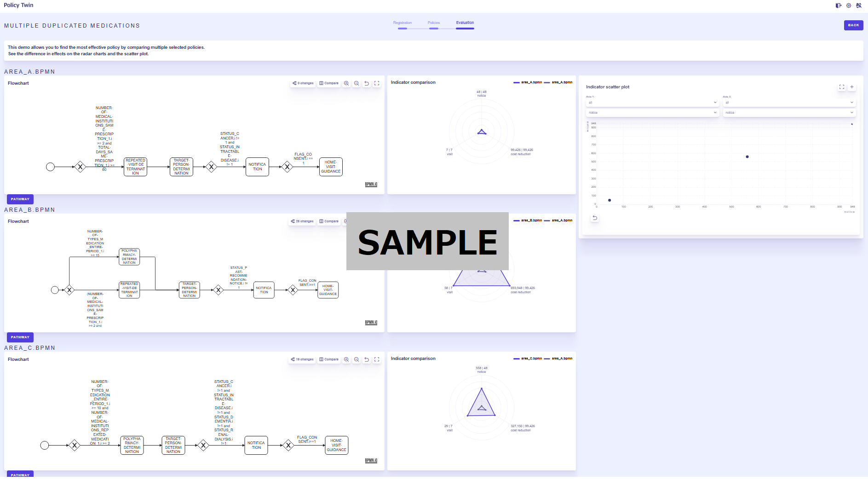
Task: Open the Axis Y 'all' dropdown
Action: pyautogui.click(x=652, y=103)
